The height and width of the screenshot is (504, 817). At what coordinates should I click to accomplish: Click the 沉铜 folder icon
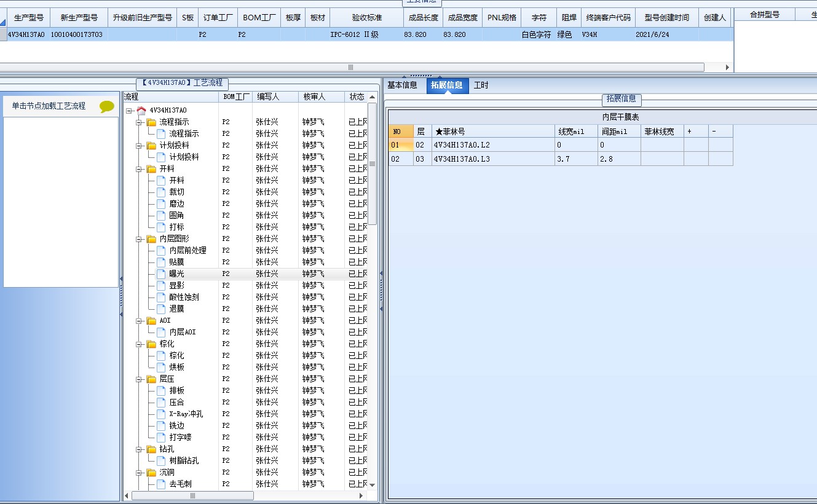151,472
